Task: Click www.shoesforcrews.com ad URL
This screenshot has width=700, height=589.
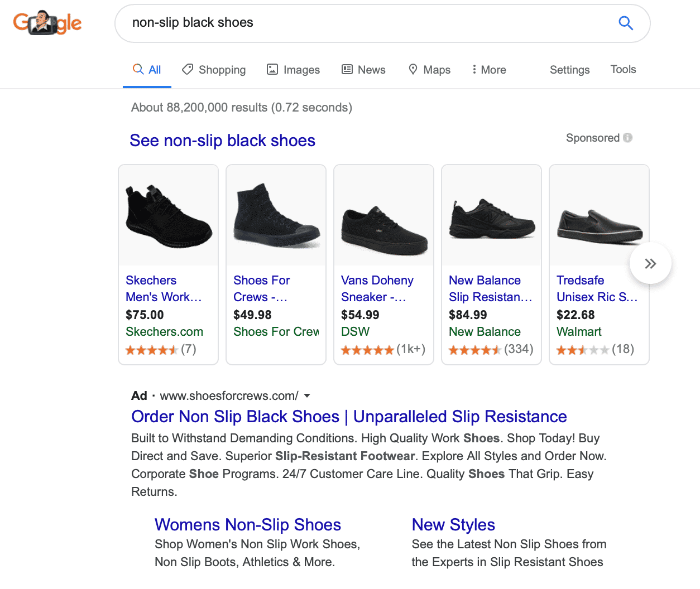Action: (x=229, y=396)
